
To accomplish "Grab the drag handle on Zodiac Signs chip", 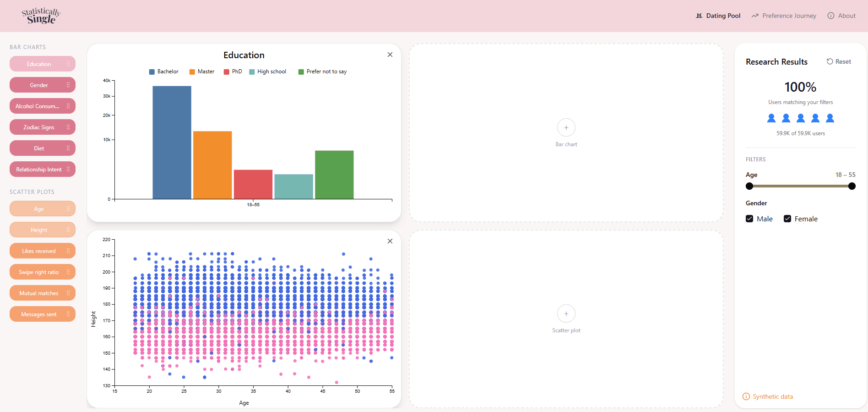I will 68,127.
